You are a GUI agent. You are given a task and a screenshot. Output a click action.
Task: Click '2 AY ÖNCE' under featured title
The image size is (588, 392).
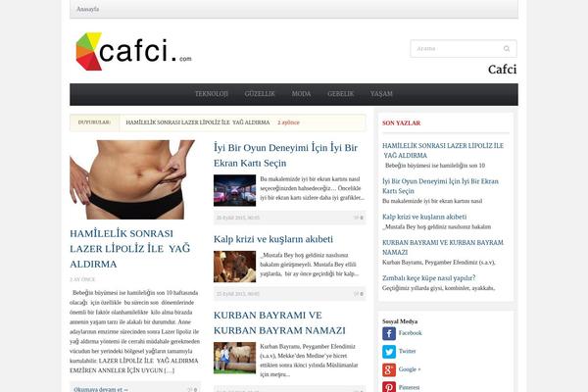(82, 279)
